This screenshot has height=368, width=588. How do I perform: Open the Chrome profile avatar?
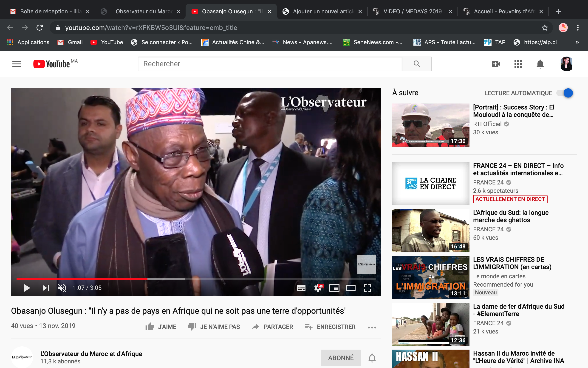[x=563, y=28]
